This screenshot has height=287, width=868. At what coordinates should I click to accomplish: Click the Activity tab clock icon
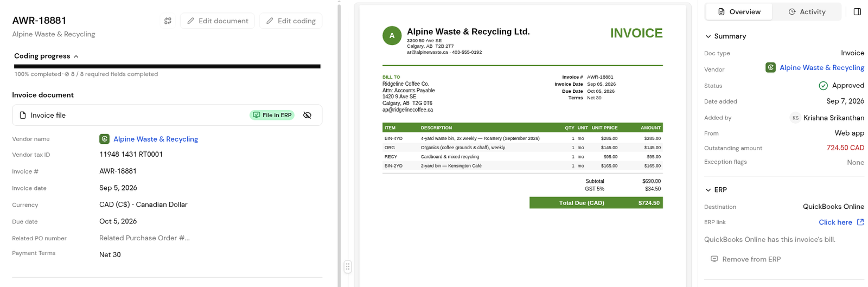792,11
